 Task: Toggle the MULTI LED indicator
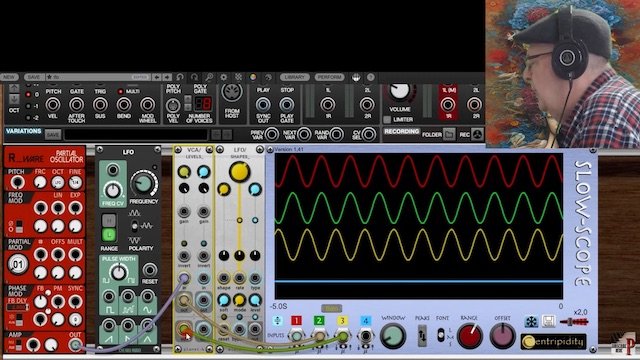coord(120,91)
